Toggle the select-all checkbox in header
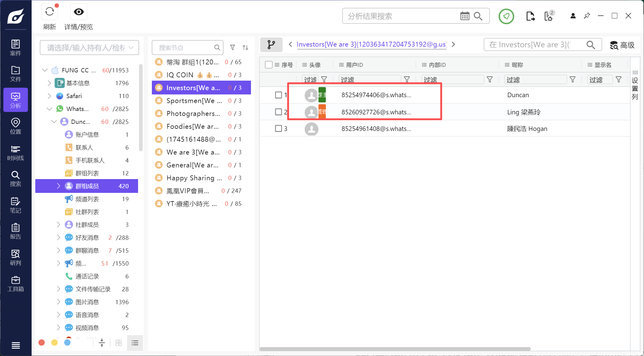The width and height of the screenshot is (644, 356). [x=268, y=65]
